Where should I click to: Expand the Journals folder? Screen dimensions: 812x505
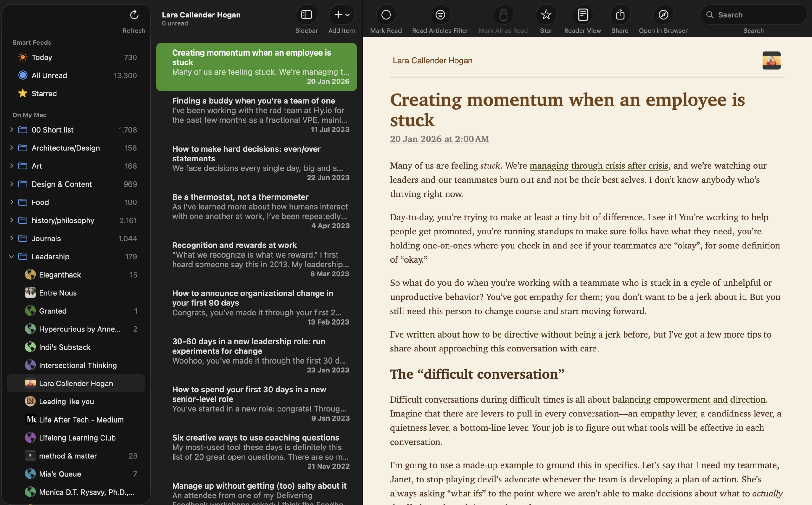pyautogui.click(x=12, y=239)
